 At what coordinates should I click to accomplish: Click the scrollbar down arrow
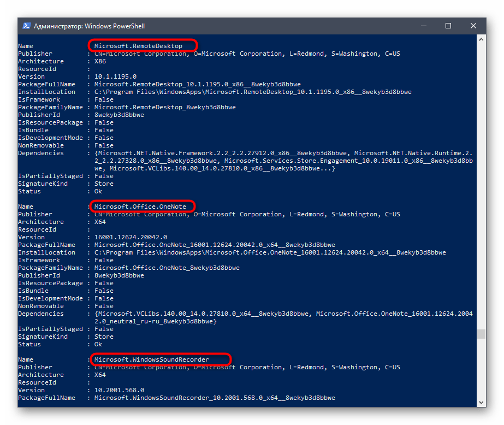coord(481,403)
